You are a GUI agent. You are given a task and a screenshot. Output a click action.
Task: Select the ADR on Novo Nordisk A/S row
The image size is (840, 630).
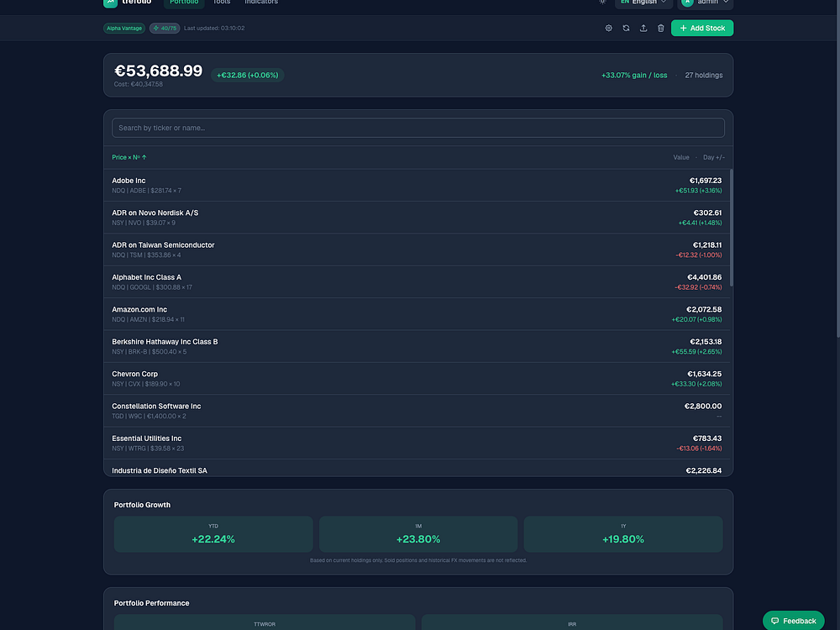click(x=417, y=218)
